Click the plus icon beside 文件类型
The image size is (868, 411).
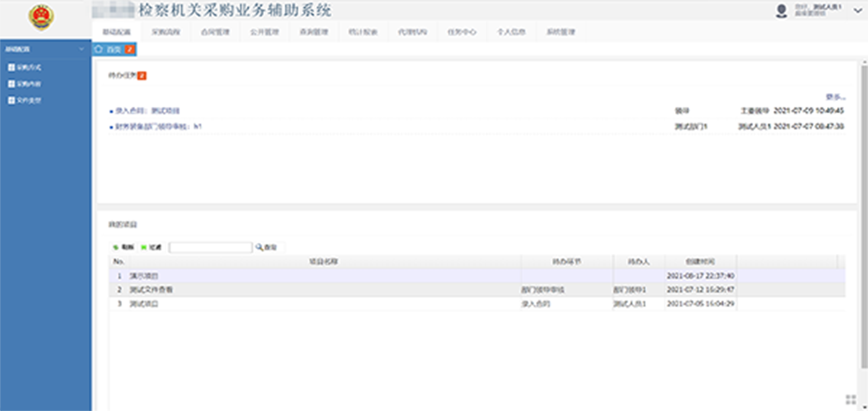11,100
